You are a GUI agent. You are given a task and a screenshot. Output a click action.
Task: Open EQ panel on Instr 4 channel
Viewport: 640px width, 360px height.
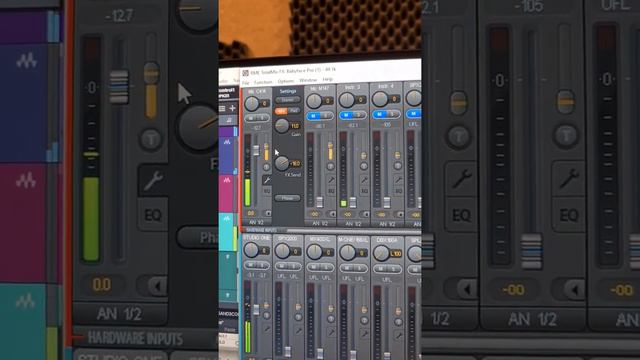[398, 191]
